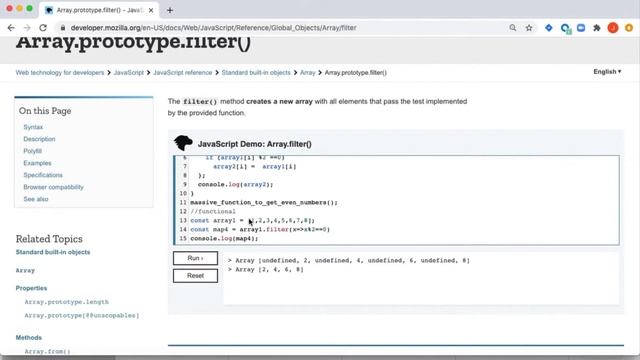Open the blue camera-shaped extension icon
The image size is (640, 360).
click(581, 28)
